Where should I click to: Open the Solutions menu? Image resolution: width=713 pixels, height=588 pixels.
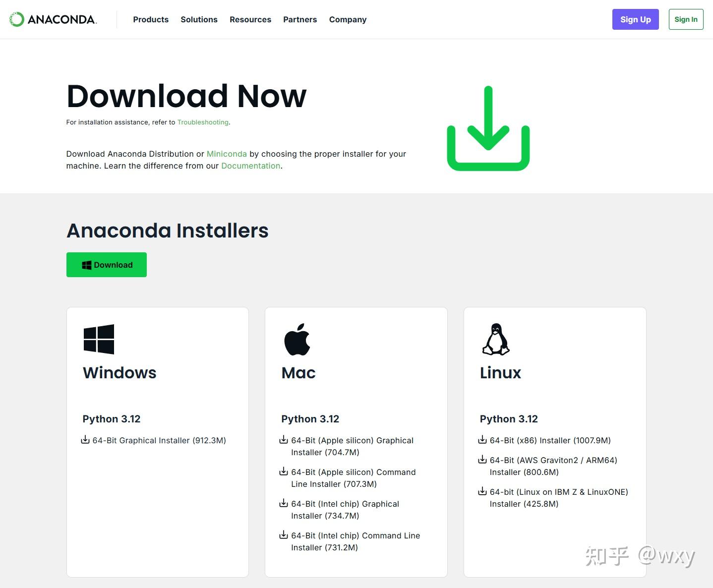pyautogui.click(x=199, y=19)
